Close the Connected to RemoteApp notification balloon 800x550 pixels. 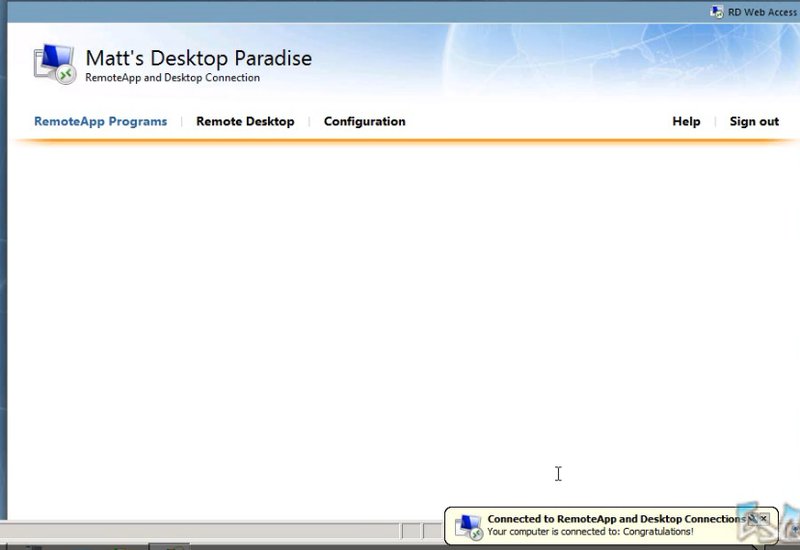coord(764,518)
